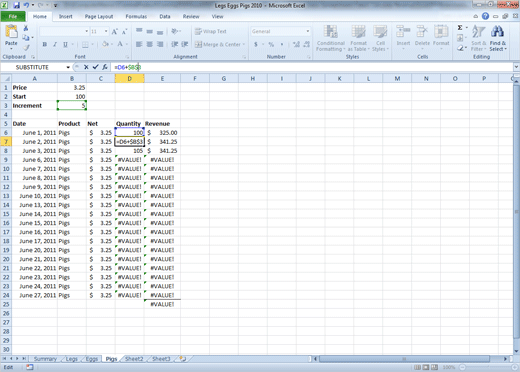Open the font size dropdown arrow
520x372 pixels.
click(106, 31)
